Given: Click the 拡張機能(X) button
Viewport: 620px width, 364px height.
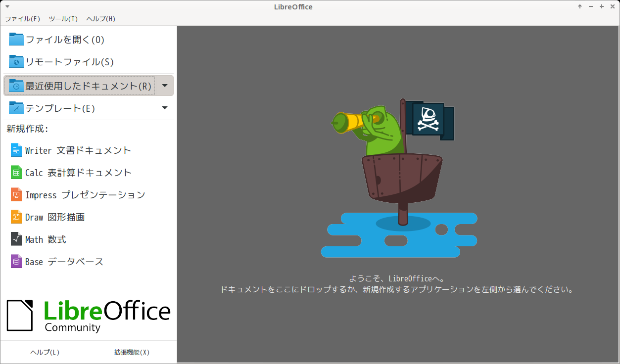Looking at the screenshot, I should (x=132, y=352).
